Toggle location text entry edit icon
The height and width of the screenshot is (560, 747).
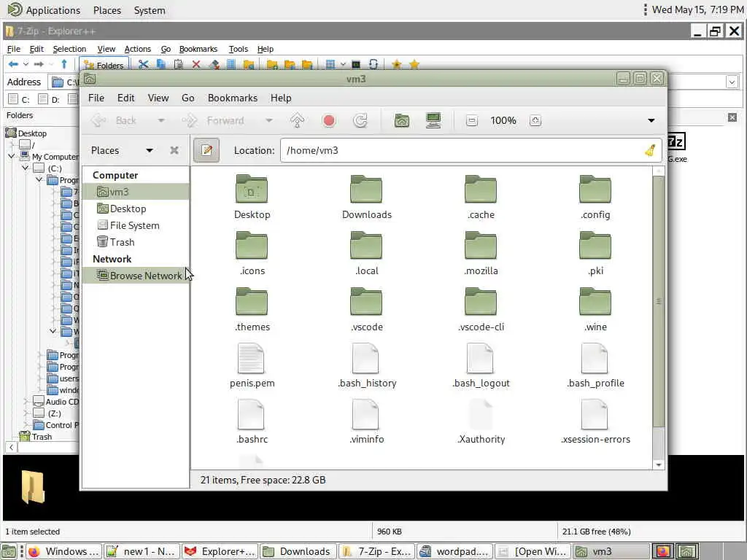point(206,150)
